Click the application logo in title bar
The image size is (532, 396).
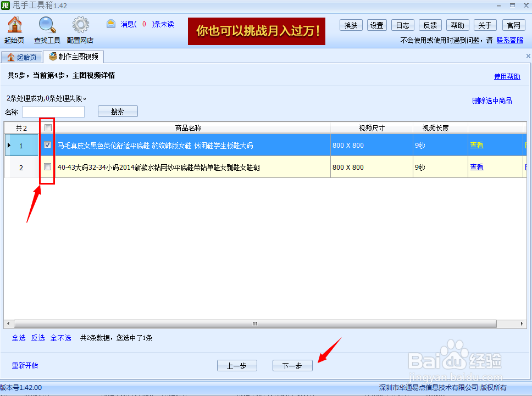pos(6,5)
